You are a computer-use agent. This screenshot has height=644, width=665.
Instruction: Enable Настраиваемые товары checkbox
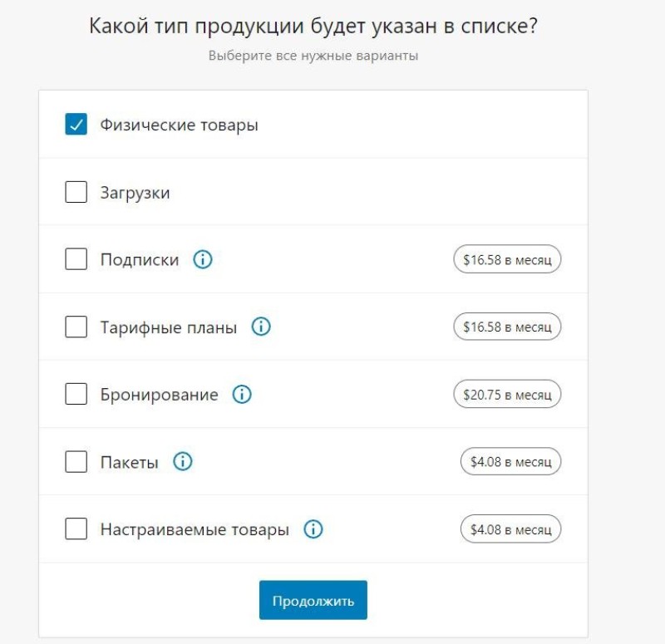coord(76,528)
